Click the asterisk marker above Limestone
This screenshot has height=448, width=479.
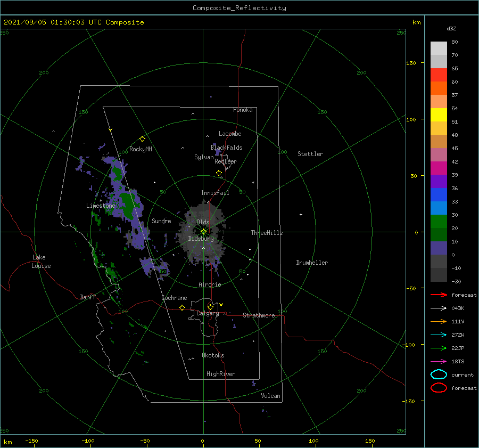(x=101, y=201)
